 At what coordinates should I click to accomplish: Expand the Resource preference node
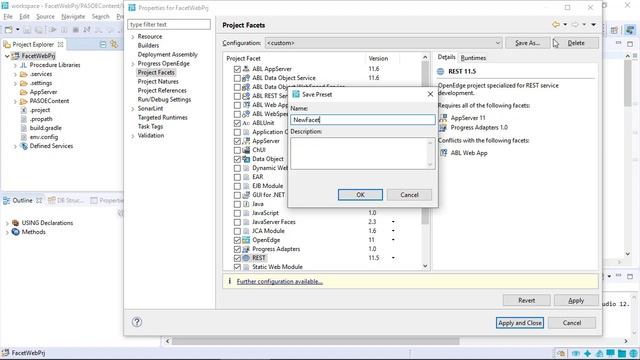coord(133,37)
